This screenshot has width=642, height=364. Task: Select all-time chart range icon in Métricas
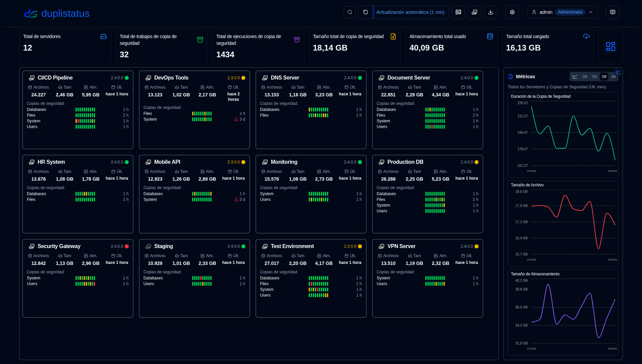(x=575, y=77)
